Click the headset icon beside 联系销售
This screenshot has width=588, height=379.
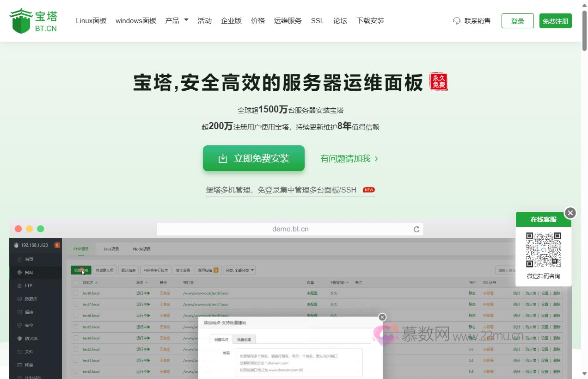click(x=457, y=21)
